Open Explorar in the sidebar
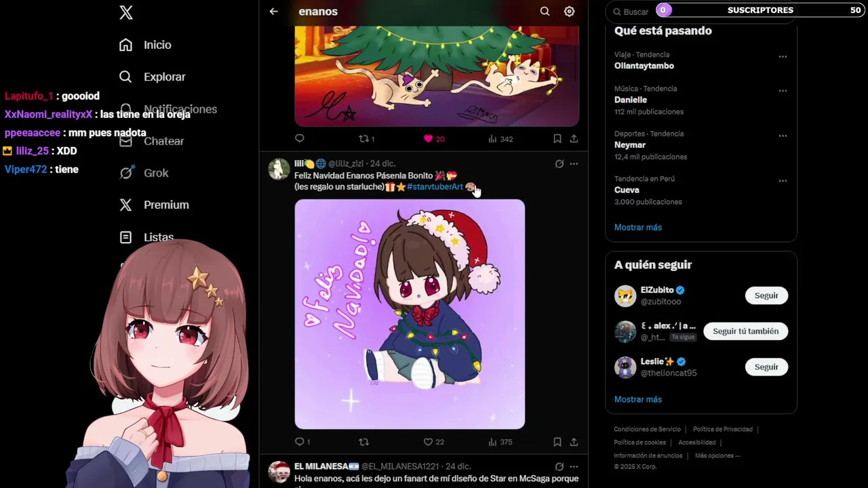 pos(153,77)
